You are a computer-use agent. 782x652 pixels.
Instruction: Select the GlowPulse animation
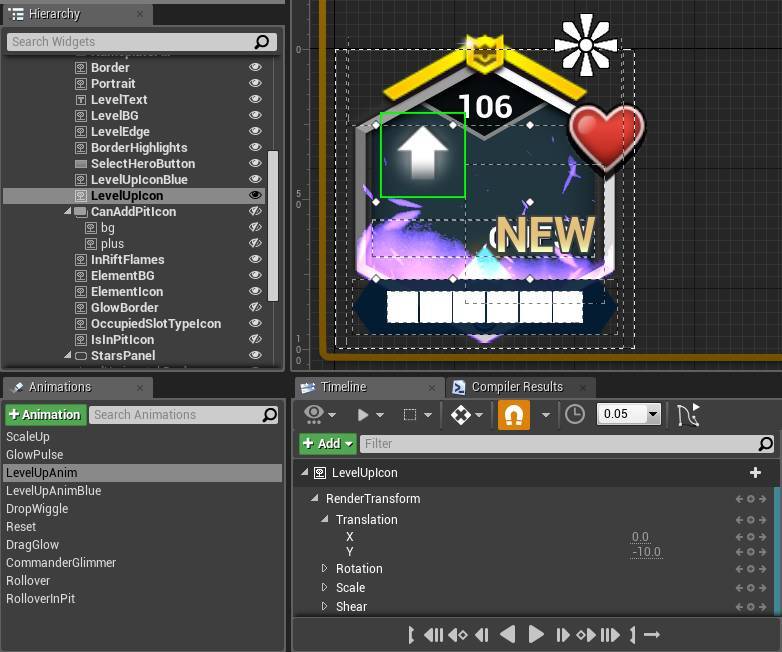(x=34, y=454)
